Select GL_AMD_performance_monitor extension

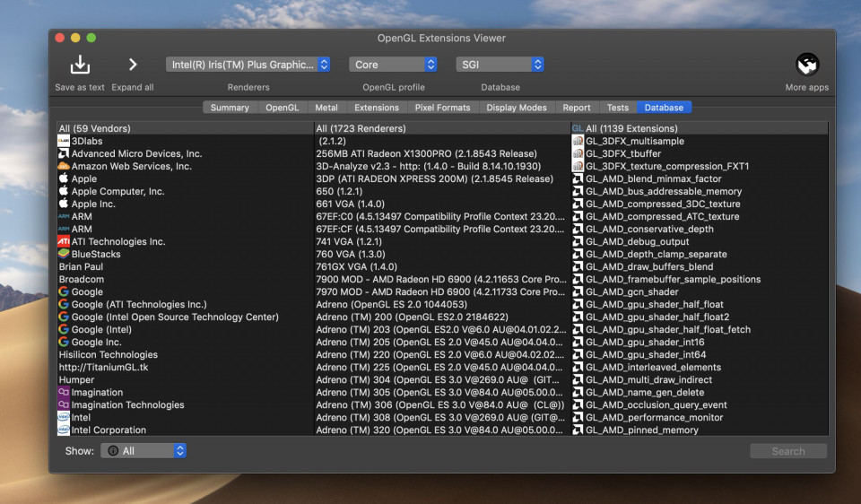point(700,417)
